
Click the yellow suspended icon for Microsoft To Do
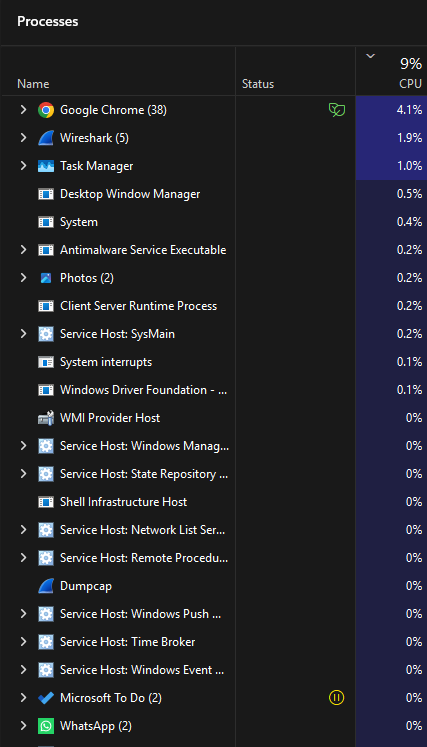[x=336, y=698]
